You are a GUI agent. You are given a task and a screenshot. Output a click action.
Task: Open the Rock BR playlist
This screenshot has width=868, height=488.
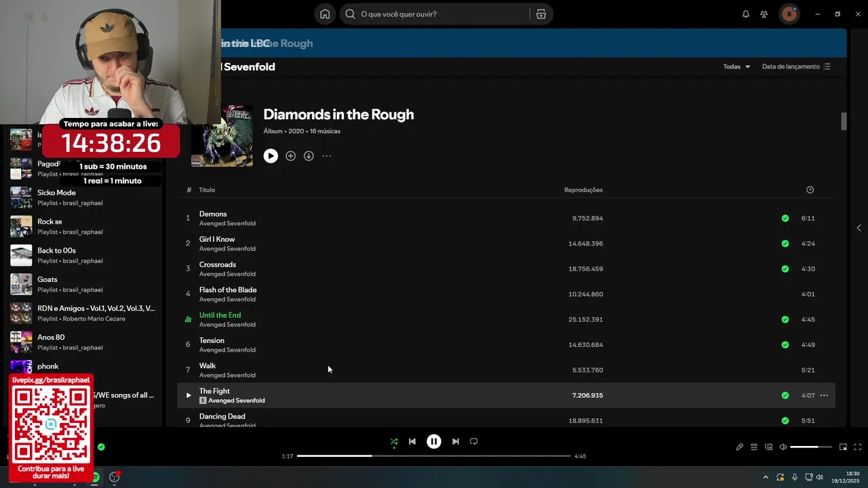click(x=83, y=226)
